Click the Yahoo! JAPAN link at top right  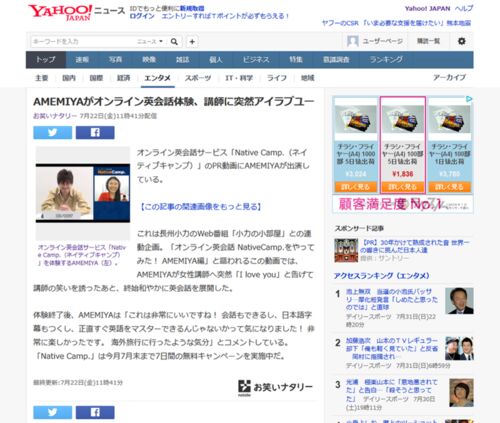click(427, 9)
